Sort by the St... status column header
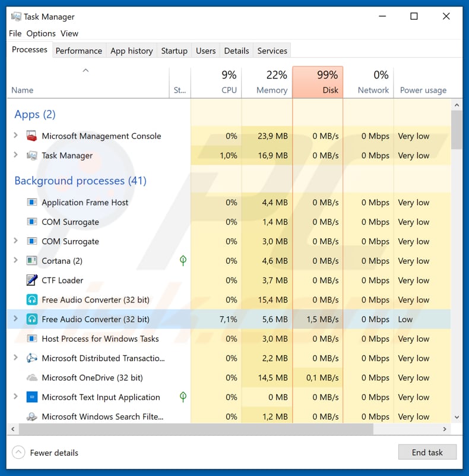 coord(180,83)
